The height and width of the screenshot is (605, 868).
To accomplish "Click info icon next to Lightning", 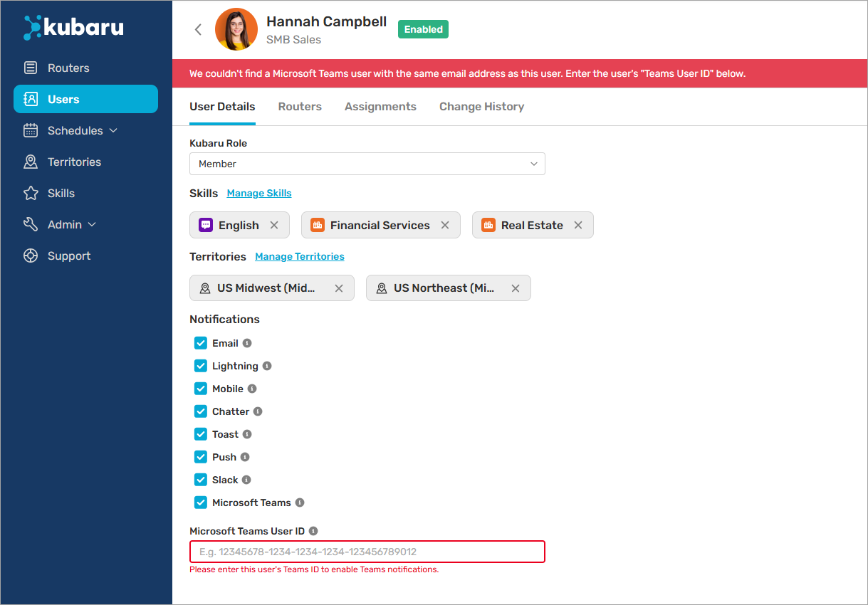I will pyautogui.click(x=267, y=366).
